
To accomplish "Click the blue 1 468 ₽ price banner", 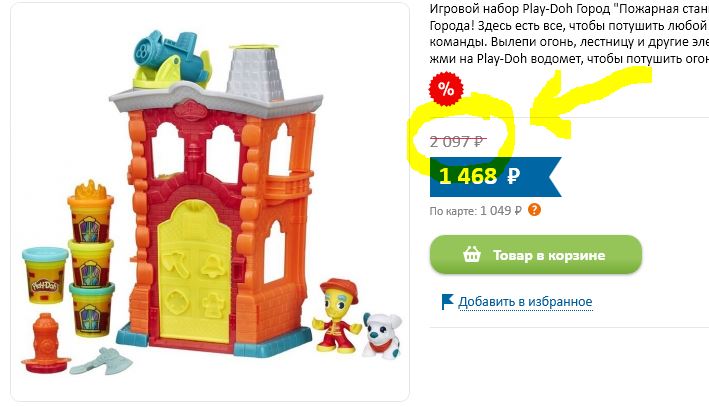I will [x=496, y=176].
